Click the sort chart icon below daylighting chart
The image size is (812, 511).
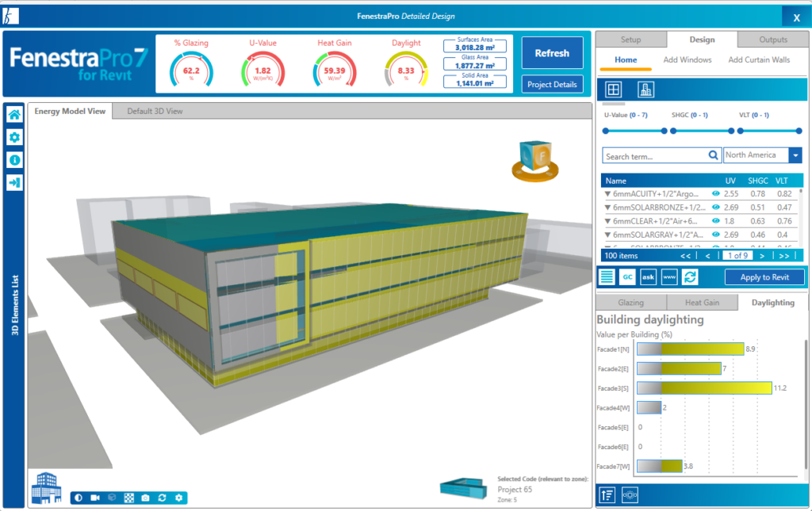tap(607, 495)
